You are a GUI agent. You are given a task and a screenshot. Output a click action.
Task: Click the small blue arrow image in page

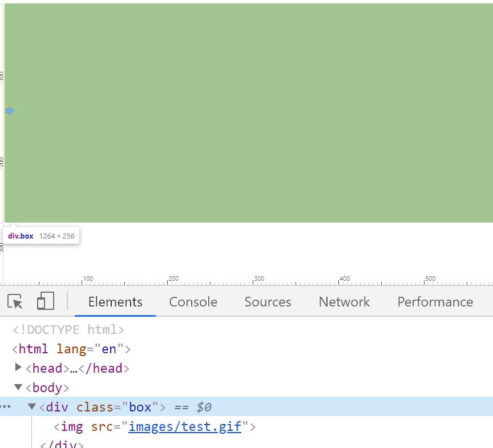(10, 111)
